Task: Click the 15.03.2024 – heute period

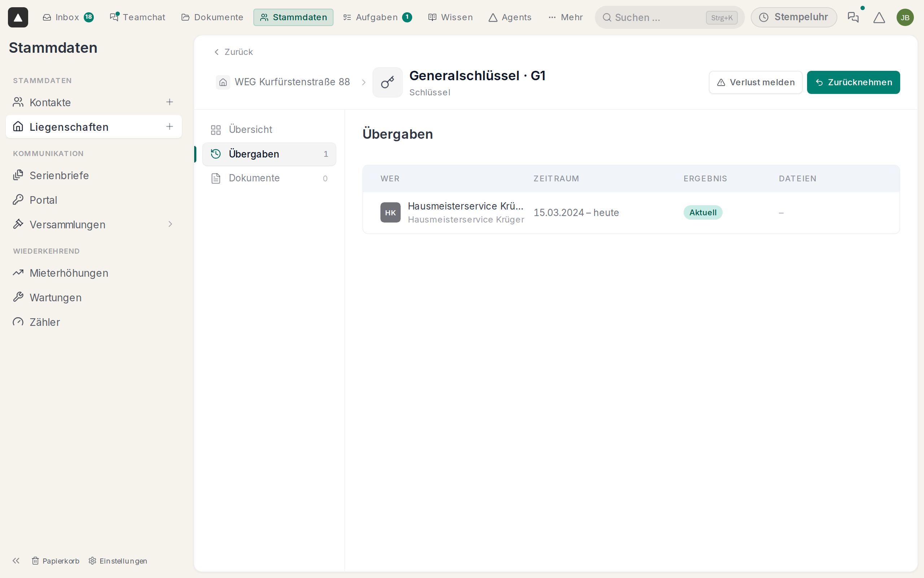Action: [576, 212]
